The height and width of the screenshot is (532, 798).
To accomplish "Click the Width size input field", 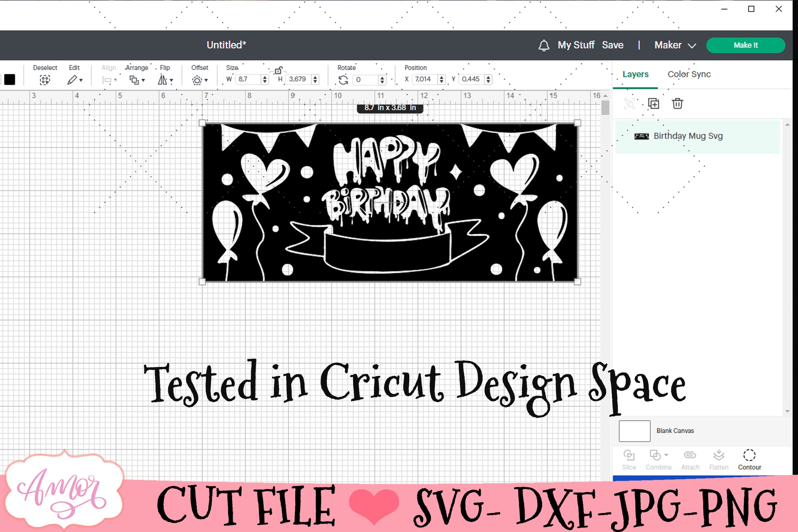I will tap(248, 79).
